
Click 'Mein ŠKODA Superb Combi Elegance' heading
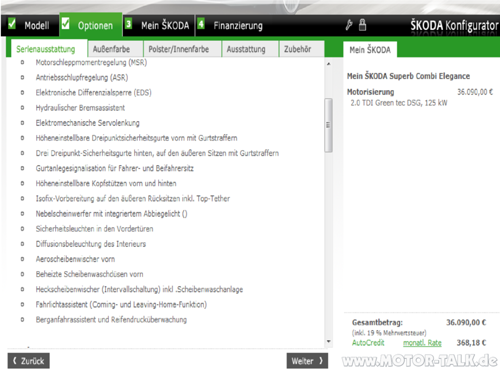(x=408, y=76)
